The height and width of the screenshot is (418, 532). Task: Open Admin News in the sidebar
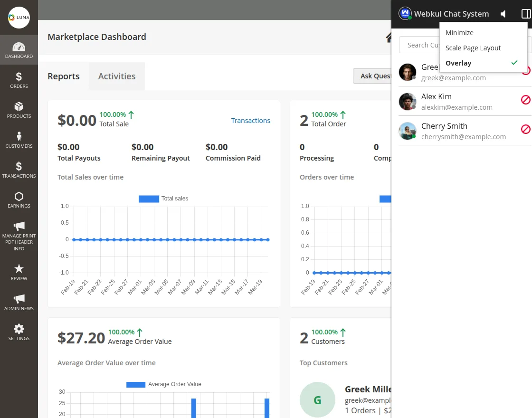19,302
